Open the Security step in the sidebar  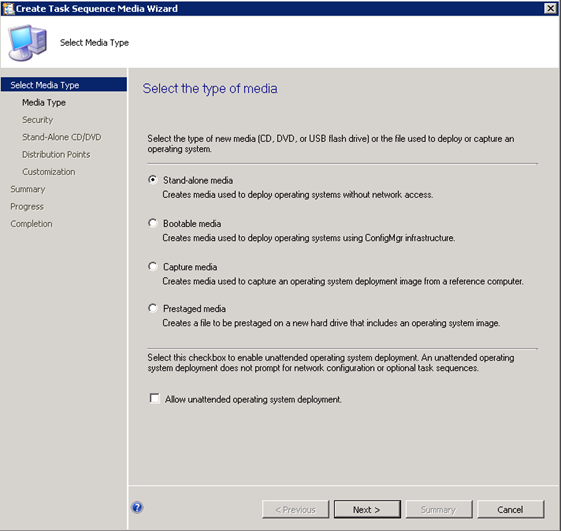point(38,120)
